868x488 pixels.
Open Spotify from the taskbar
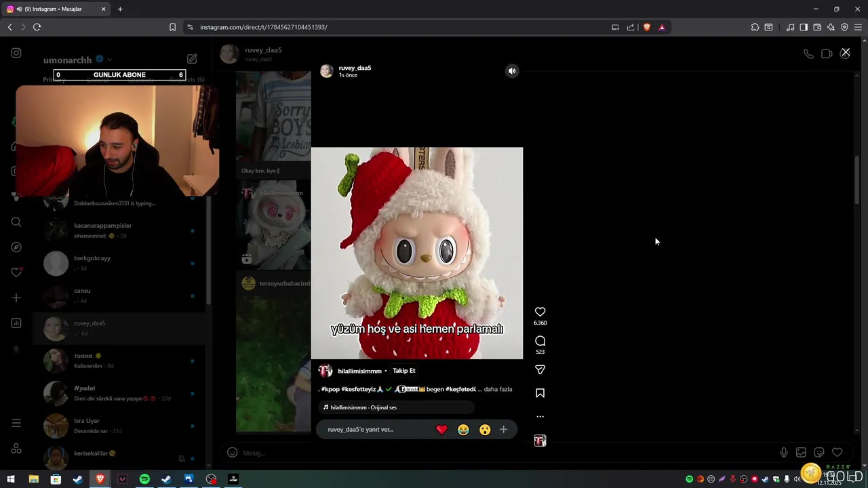pyautogui.click(x=144, y=479)
